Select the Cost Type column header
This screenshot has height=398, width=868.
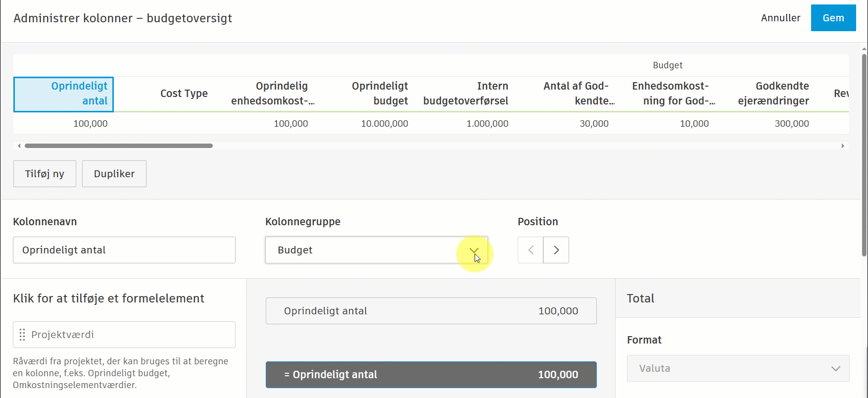tap(184, 94)
